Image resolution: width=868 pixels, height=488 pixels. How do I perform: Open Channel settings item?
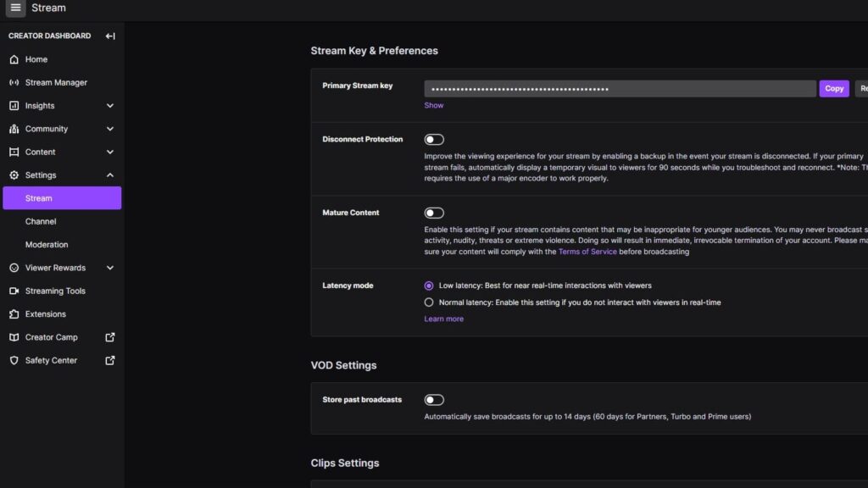[62, 221]
